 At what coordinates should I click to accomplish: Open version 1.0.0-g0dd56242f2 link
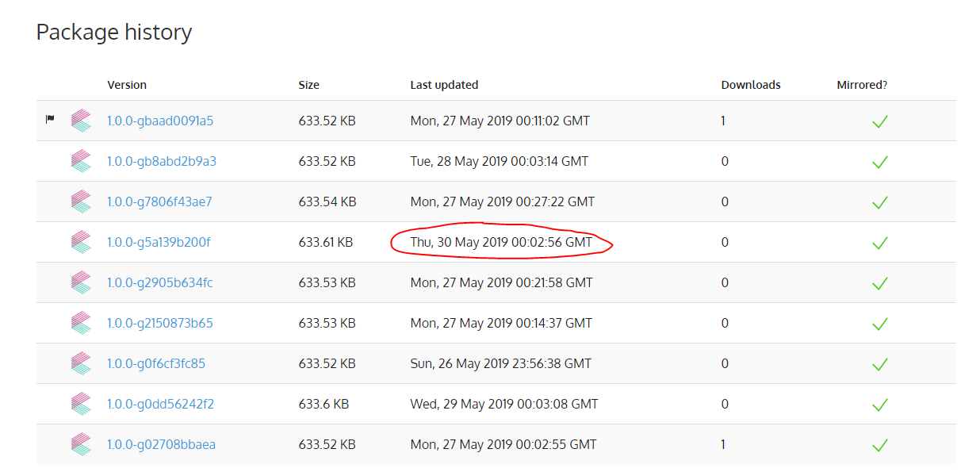pyautogui.click(x=160, y=405)
